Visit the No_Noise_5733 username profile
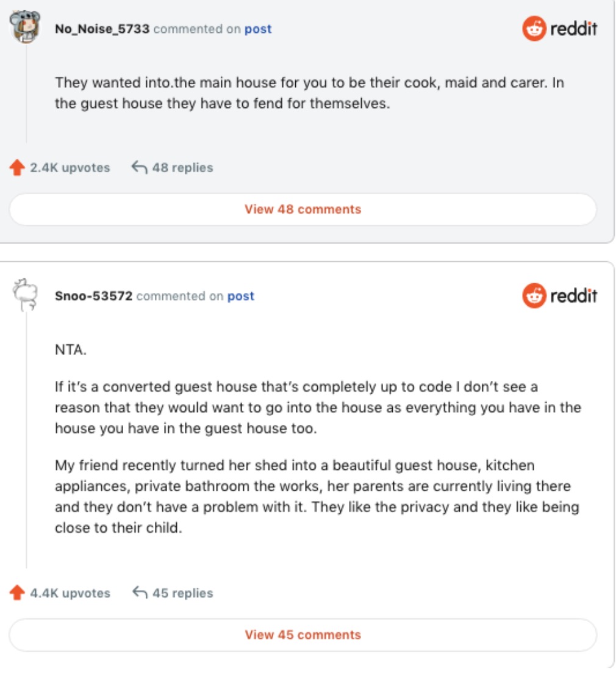 pos(102,29)
